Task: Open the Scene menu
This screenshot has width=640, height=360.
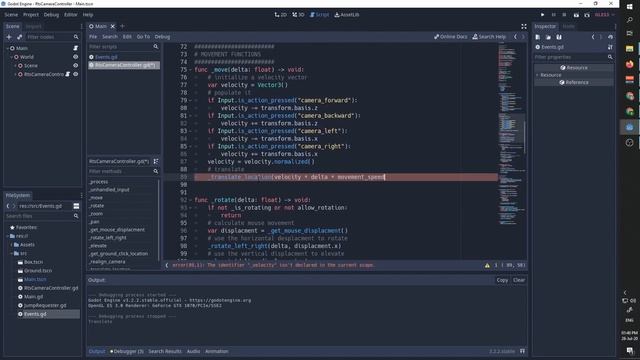Action: [x=11, y=15]
